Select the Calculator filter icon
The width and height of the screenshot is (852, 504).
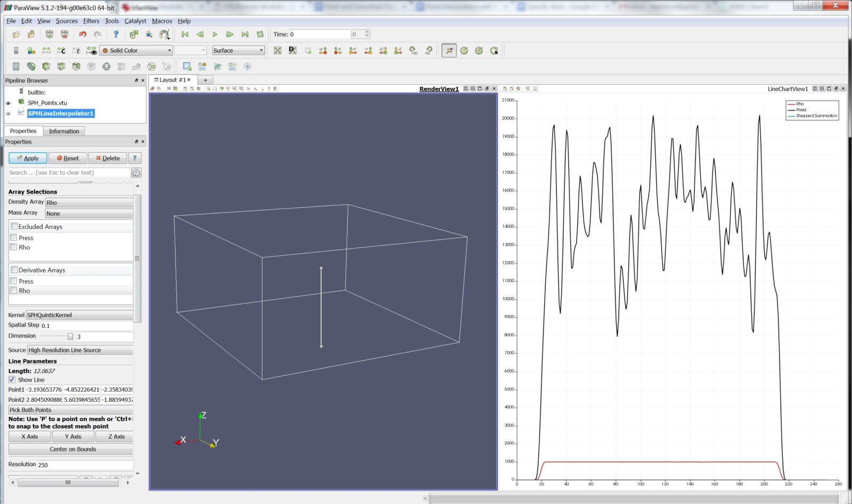(16, 66)
